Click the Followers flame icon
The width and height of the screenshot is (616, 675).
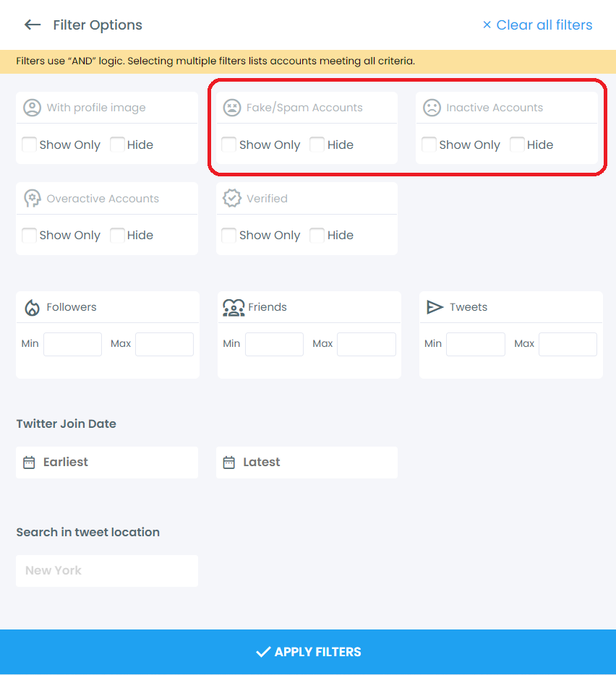(x=32, y=306)
